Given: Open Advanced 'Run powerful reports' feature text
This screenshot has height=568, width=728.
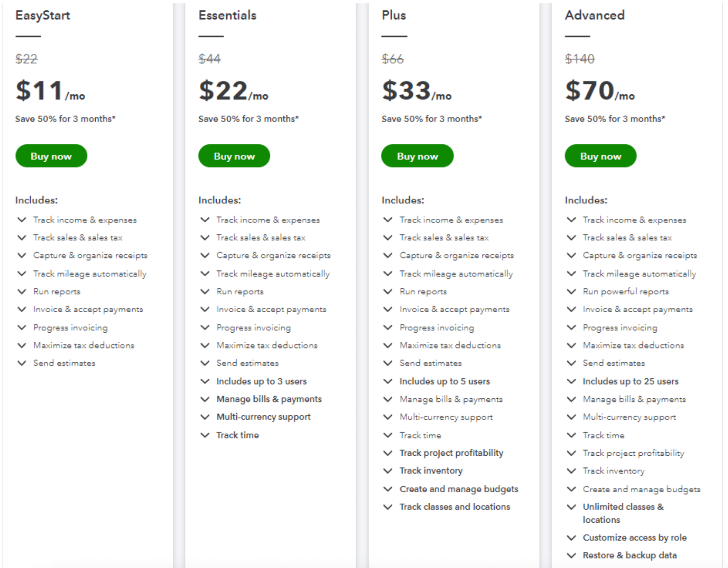Looking at the screenshot, I should 626,291.
